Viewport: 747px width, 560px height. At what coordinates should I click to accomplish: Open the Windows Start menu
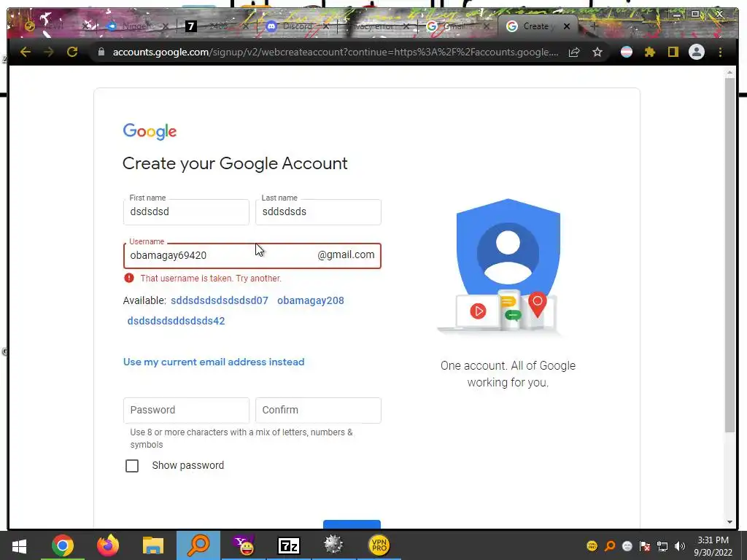point(19,545)
